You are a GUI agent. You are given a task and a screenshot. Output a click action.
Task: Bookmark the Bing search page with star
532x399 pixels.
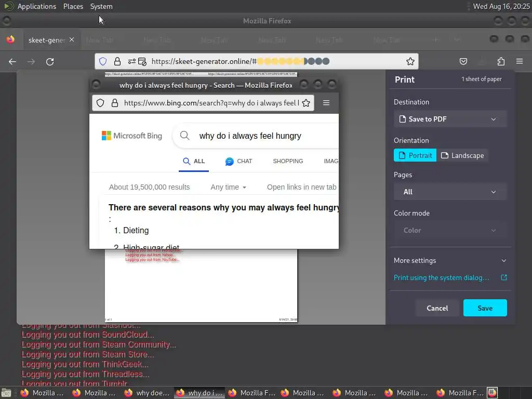click(306, 103)
